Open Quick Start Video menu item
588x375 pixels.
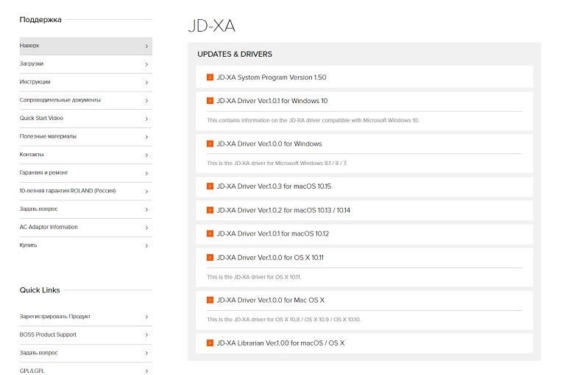(86, 119)
